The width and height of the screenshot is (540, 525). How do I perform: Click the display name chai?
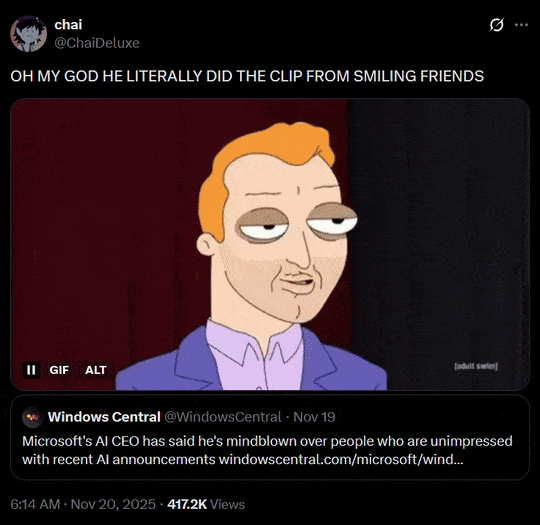[x=68, y=24]
